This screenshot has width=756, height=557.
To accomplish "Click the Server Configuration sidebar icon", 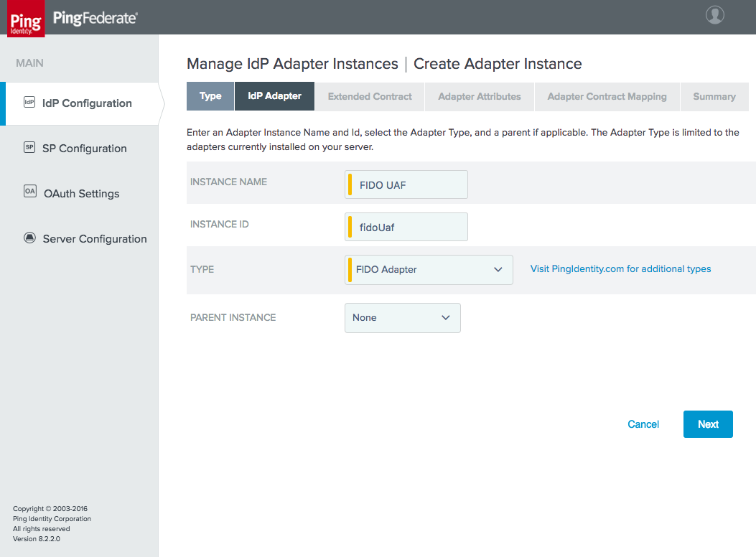I will 30,238.
